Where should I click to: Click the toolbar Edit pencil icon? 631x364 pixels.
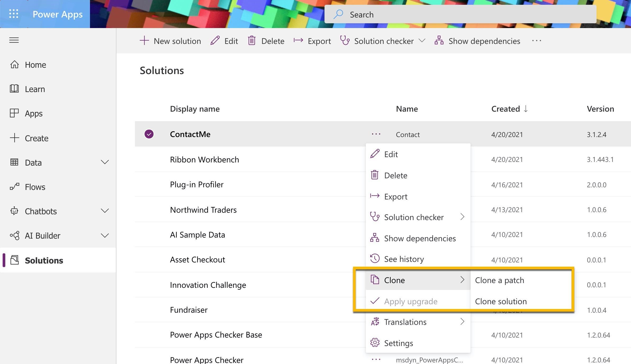pyautogui.click(x=215, y=41)
